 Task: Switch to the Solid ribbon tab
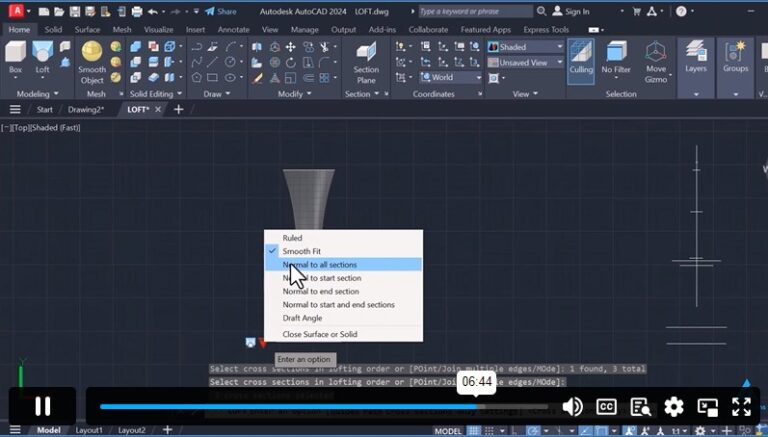(53, 29)
